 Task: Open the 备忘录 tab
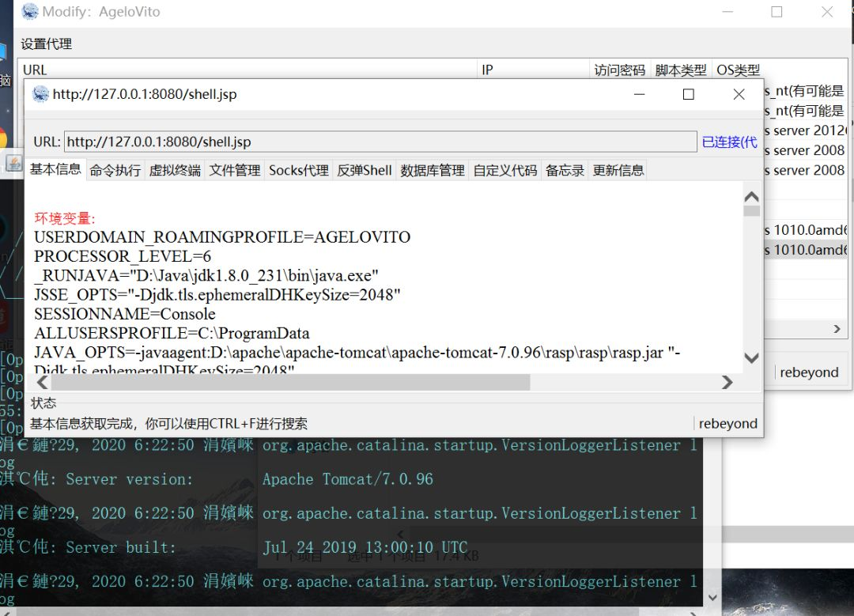(x=565, y=171)
